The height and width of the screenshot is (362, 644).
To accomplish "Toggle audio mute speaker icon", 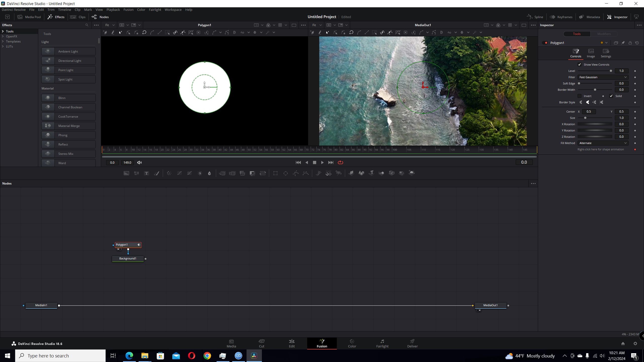I will tap(139, 163).
